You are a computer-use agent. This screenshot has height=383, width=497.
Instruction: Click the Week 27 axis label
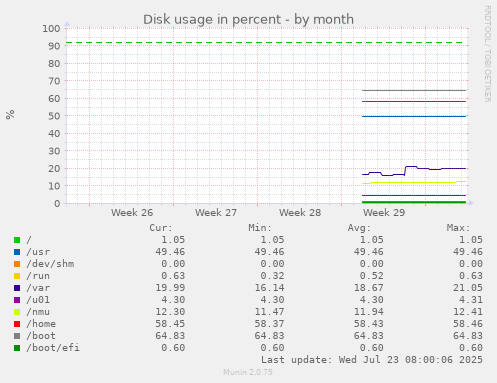[216, 213]
